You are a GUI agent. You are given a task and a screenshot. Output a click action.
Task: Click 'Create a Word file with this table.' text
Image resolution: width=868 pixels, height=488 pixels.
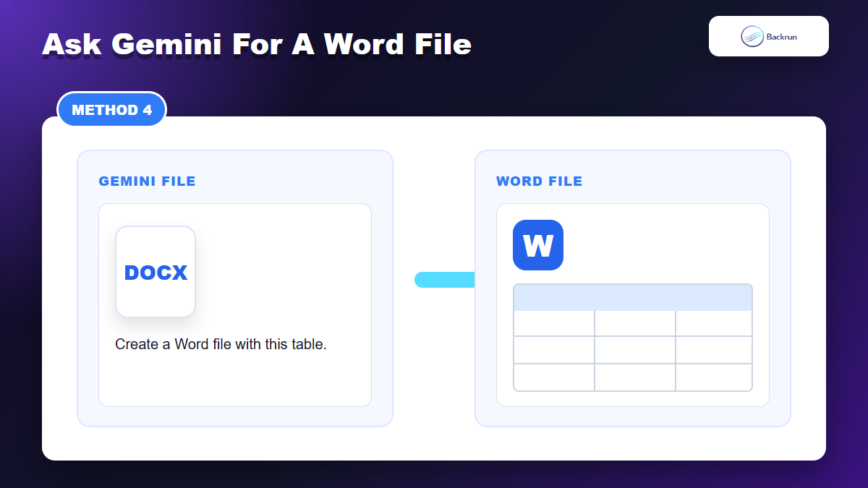(221, 344)
